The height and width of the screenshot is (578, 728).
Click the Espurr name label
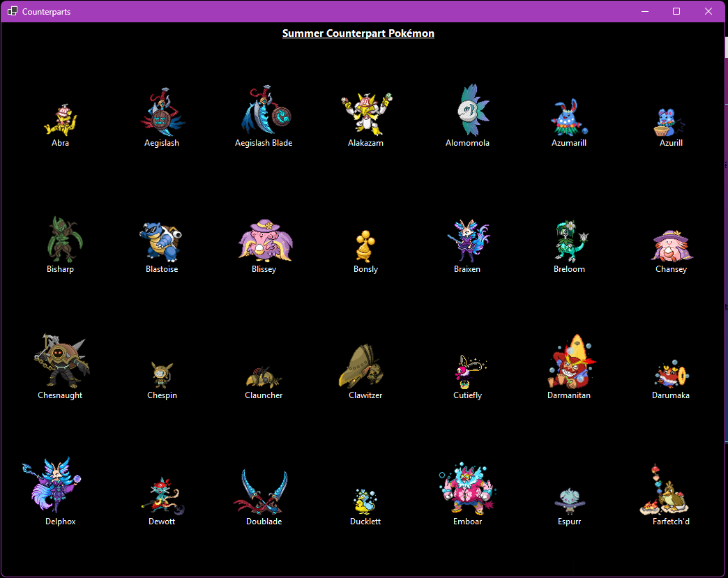pyautogui.click(x=569, y=522)
